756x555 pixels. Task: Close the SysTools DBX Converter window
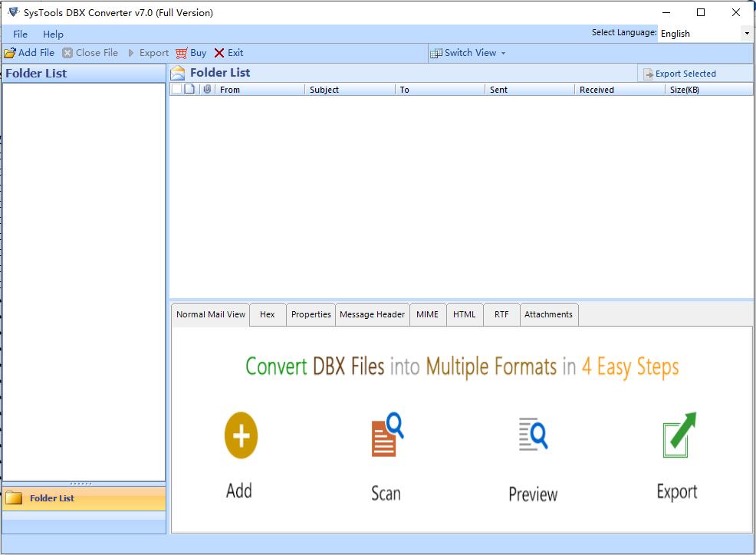(736, 12)
